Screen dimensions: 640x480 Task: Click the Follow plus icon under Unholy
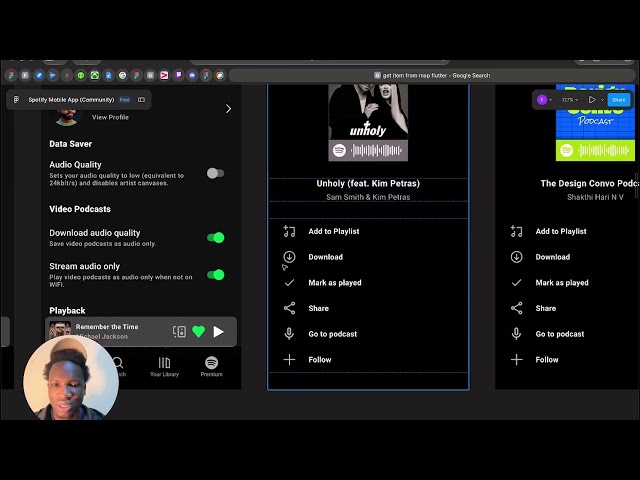289,360
